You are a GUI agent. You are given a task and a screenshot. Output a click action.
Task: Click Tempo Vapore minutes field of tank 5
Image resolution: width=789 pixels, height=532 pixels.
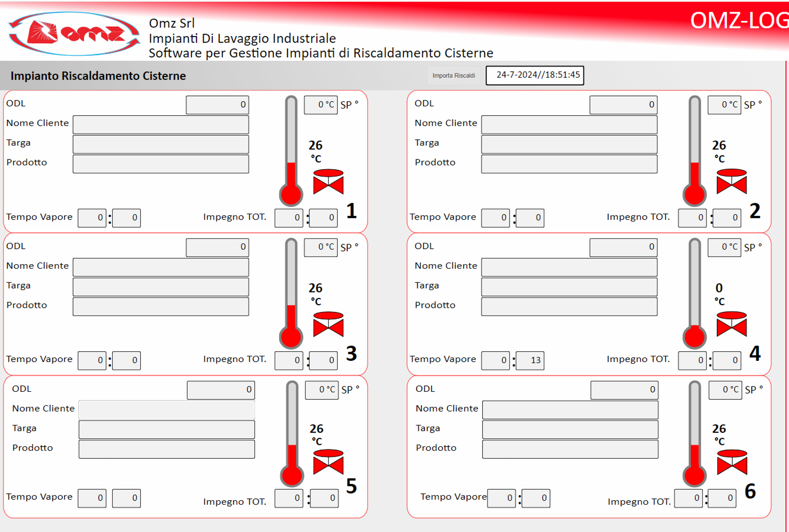(127, 498)
